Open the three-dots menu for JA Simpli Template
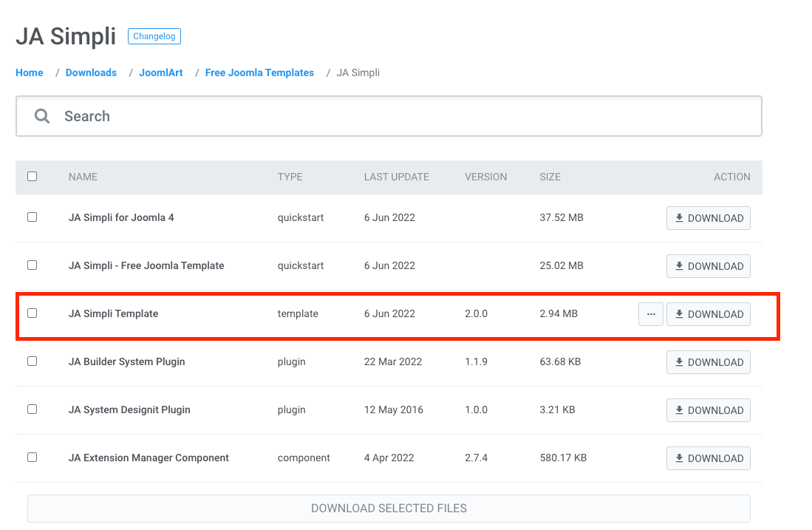812x530 pixels. (x=650, y=314)
